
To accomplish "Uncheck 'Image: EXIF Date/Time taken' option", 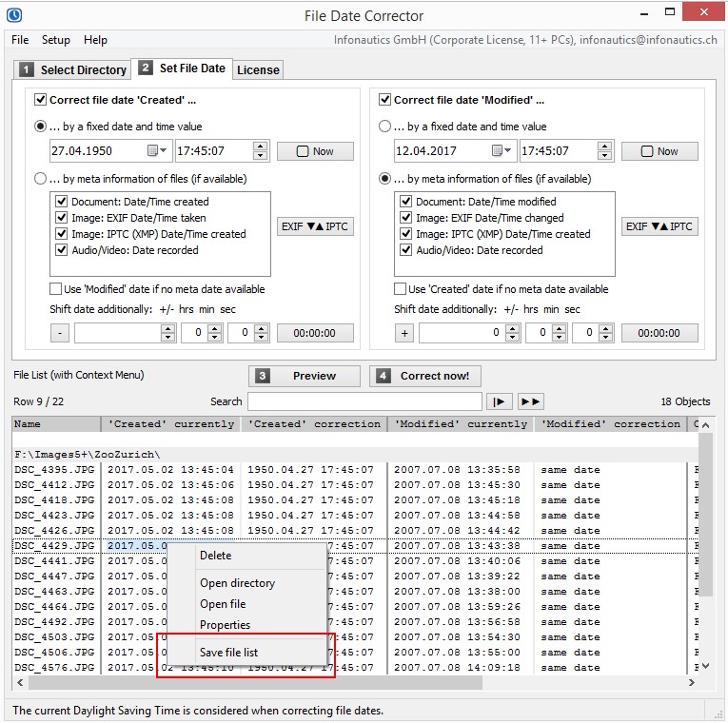I will tap(61, 218).
